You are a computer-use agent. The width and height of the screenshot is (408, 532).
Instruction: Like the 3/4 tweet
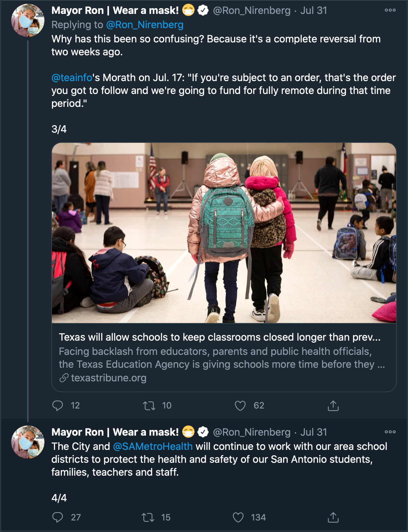[x=240, y=405]
